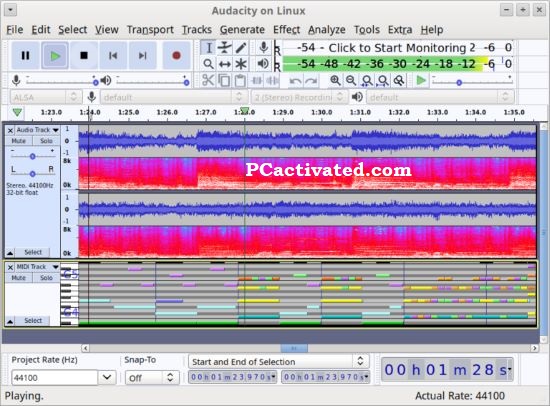Adjust the Audio Track gain slider
This screenshot has width=550, height=406.
point(32,156)
